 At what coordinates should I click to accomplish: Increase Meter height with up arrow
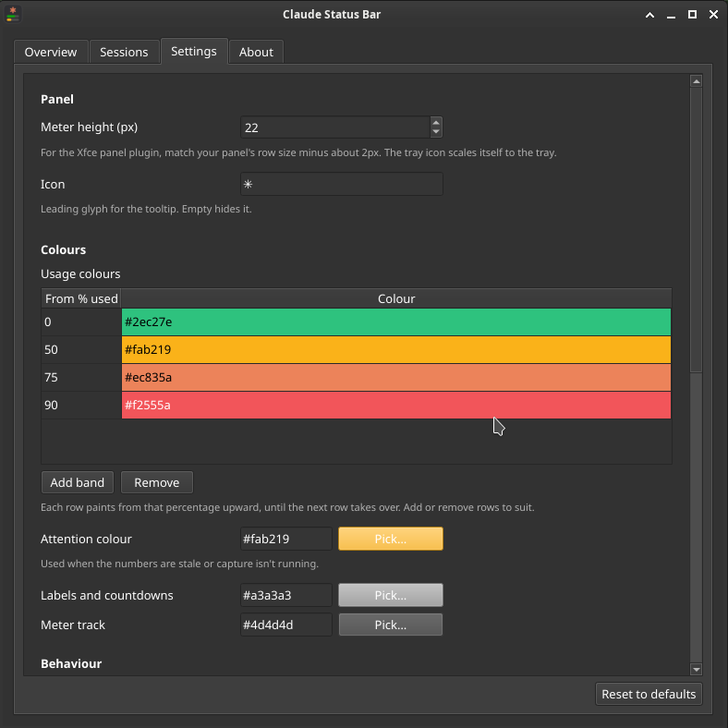pos(436,123)
